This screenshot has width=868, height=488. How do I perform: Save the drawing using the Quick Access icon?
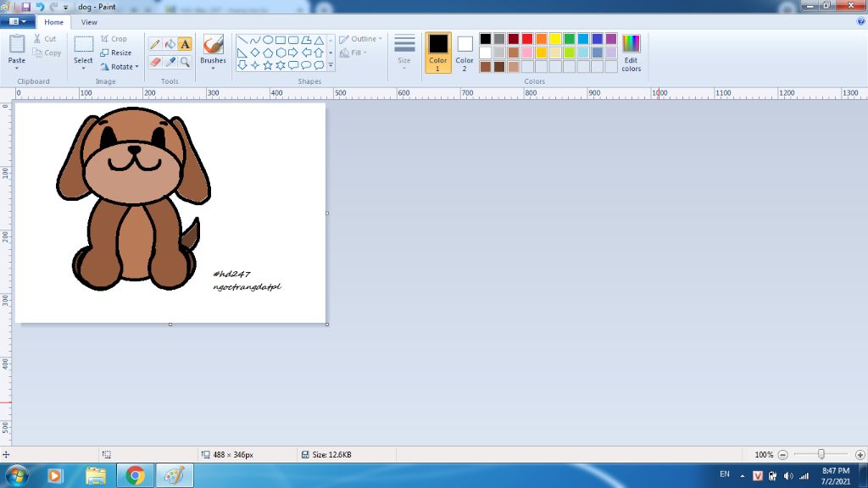pyautogui.click(x=25, y=7)
